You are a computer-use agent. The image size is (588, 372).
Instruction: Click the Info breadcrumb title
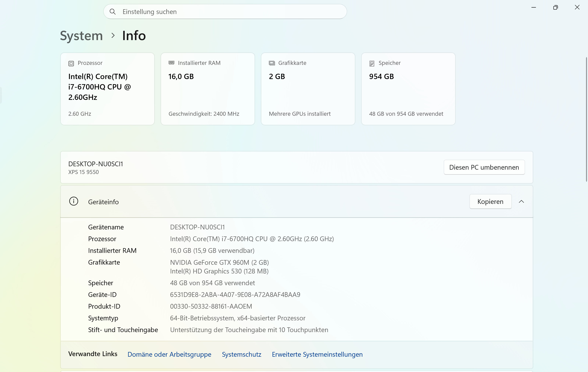click(134, 36)
